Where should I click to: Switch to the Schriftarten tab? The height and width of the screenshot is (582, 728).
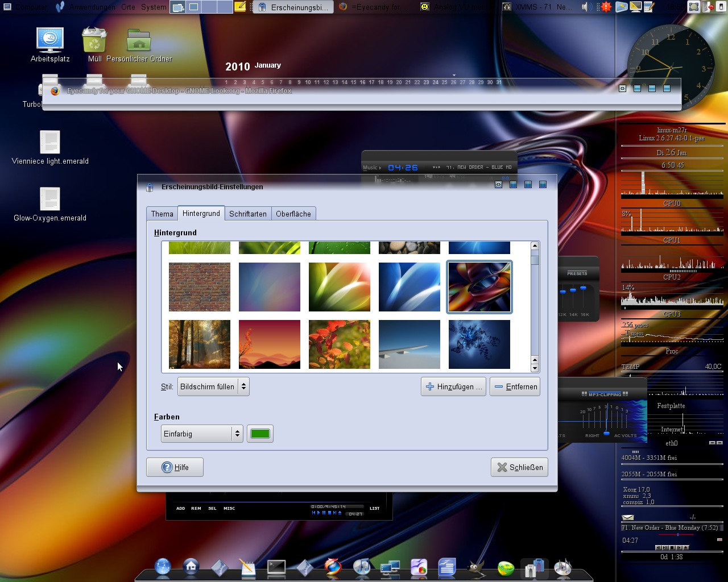tap(248, 214)
